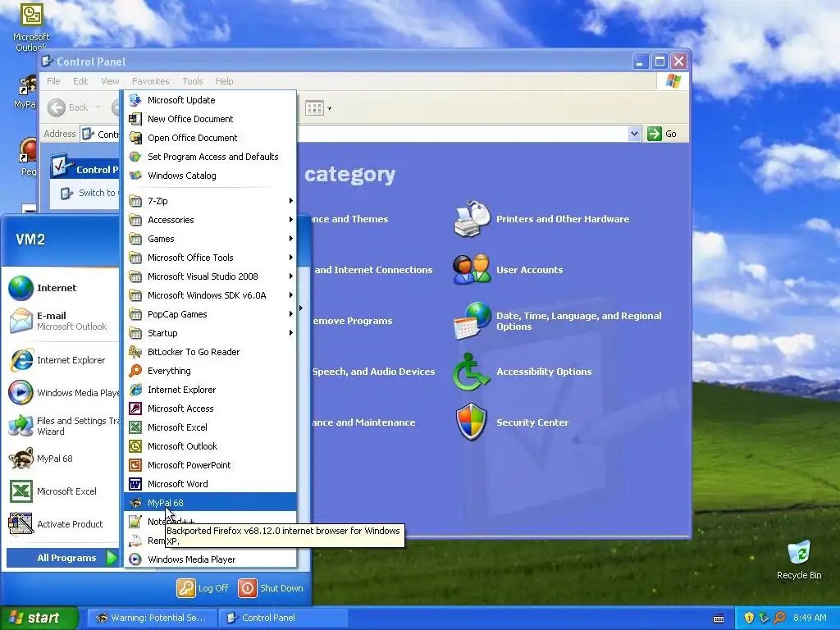The height and width of the screenshot is (630, 840).
Task: Click the Log Off button
Action: (x=203, y=587)
